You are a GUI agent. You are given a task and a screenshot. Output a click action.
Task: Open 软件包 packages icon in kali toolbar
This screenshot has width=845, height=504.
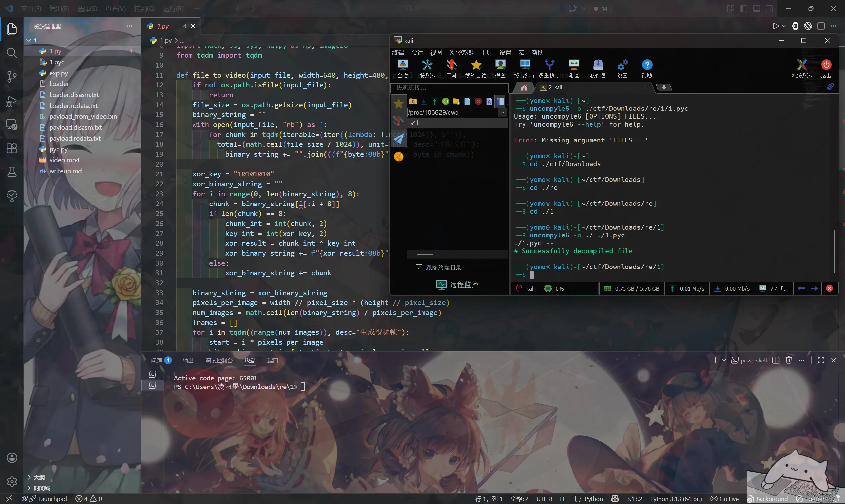pos(598,68)
